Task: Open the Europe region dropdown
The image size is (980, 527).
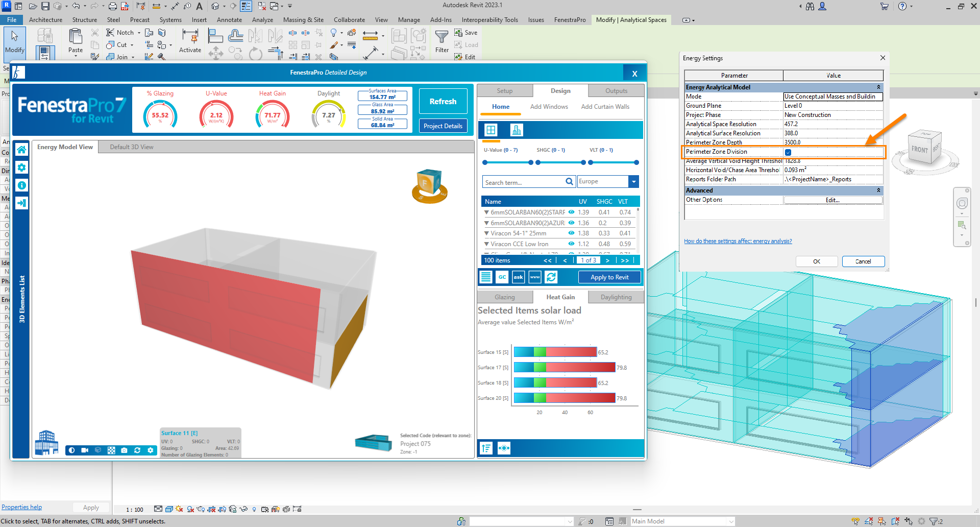Action: click(633, 181)
